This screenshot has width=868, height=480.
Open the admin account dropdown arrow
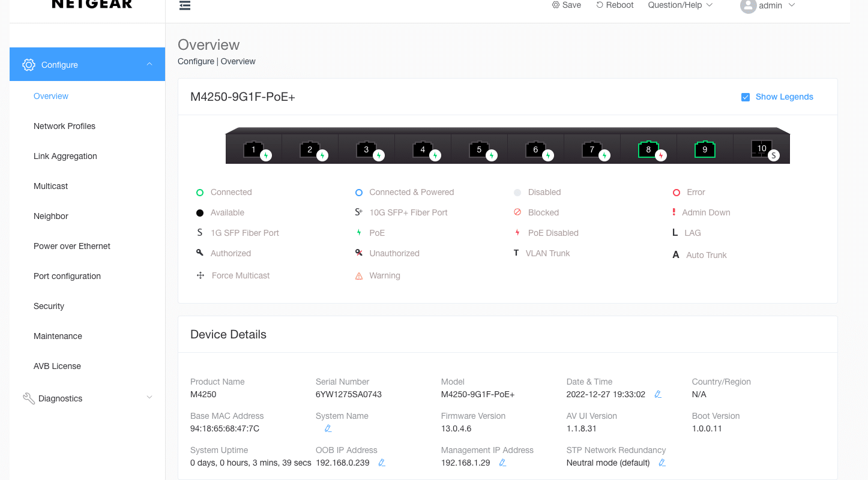[791, 5]
